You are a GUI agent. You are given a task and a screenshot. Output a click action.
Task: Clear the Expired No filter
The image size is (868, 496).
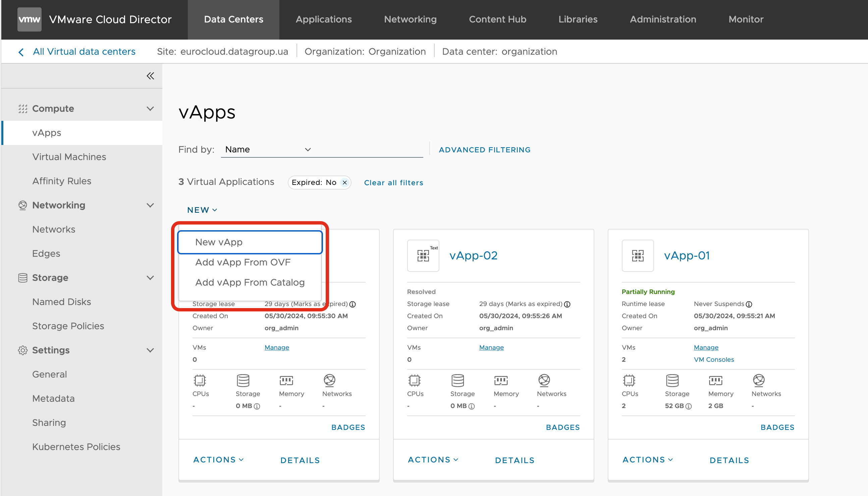pyautogui.click(x=344, y=182)
